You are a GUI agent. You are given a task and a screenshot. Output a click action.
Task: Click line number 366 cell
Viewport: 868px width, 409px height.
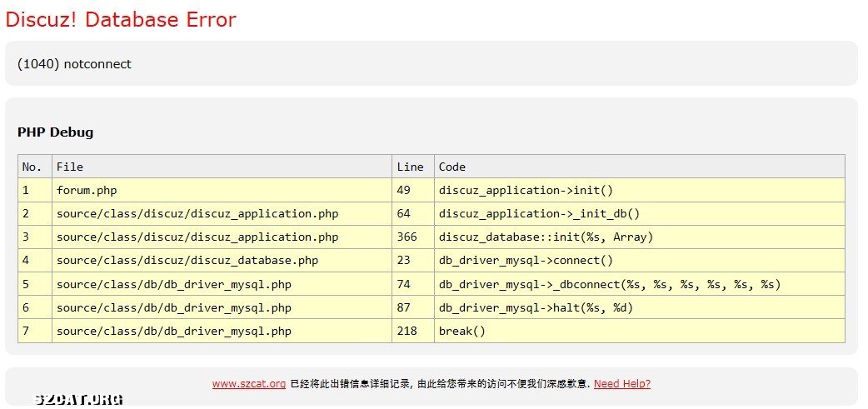click(413, 237)
